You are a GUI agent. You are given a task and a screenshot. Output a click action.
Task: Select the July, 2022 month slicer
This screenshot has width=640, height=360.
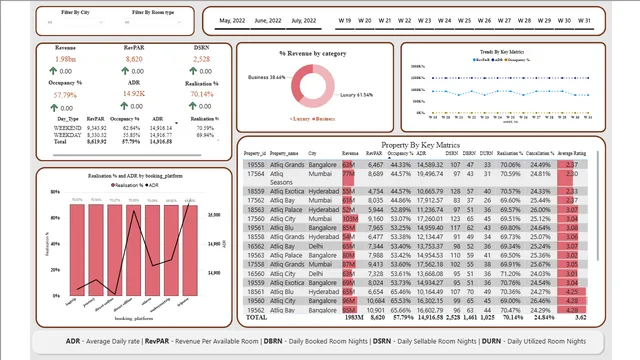pos(304,21)
